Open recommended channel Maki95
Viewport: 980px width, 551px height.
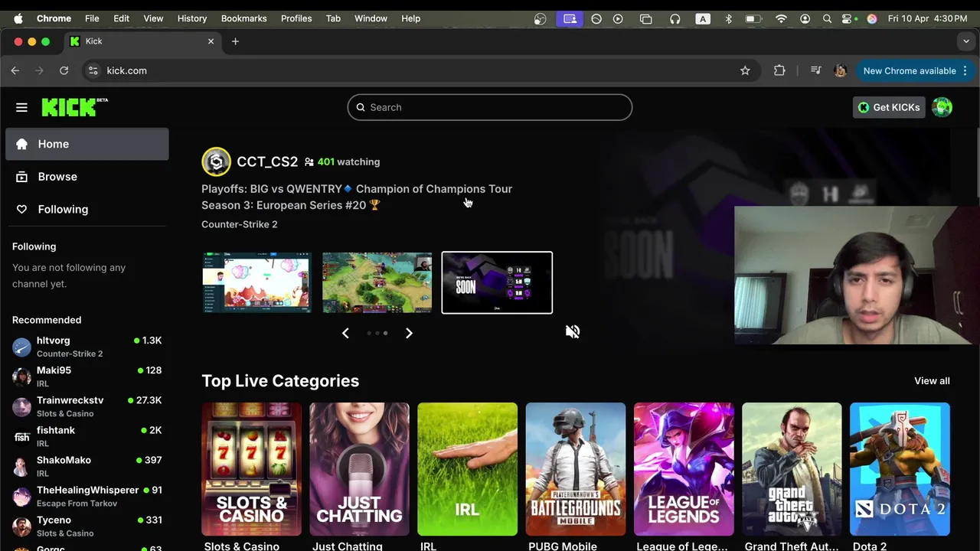87,377
